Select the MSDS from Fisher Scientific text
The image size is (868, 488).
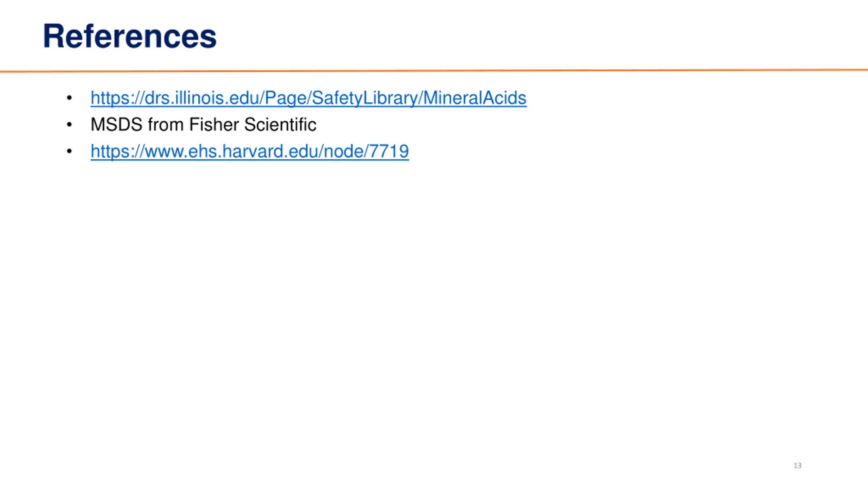[x=203, y=124]
